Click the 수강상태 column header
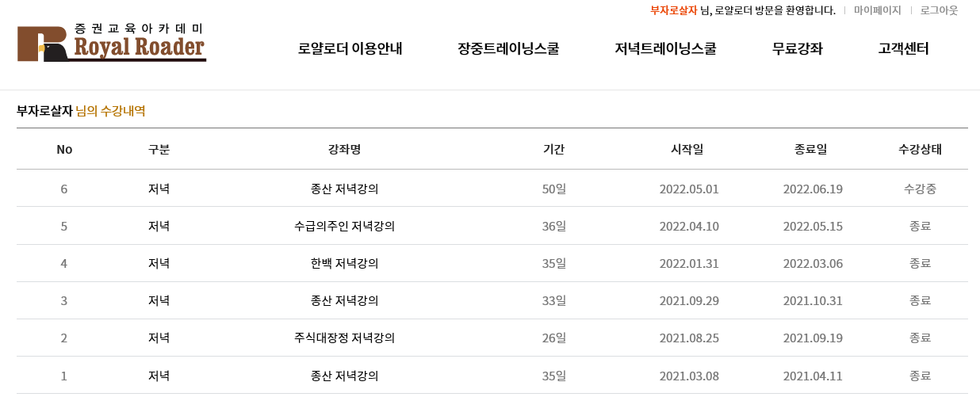The height and width of the screenshot is (397, 980). pos(920,149)
